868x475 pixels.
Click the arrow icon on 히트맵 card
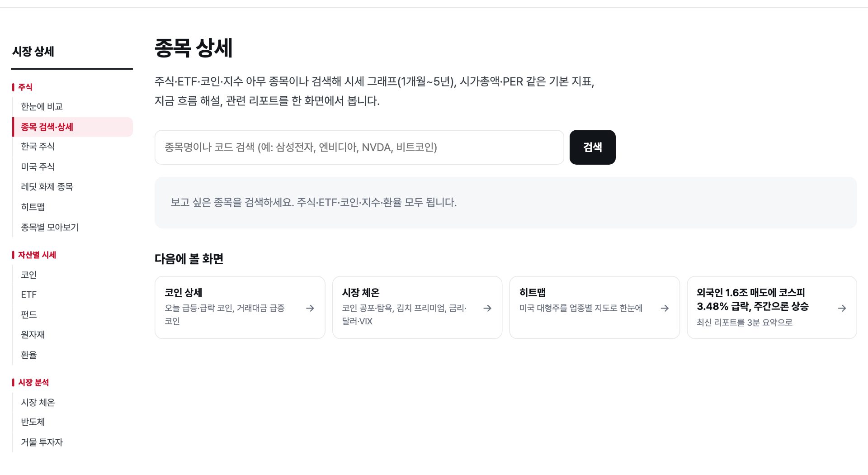coord(665,308)
